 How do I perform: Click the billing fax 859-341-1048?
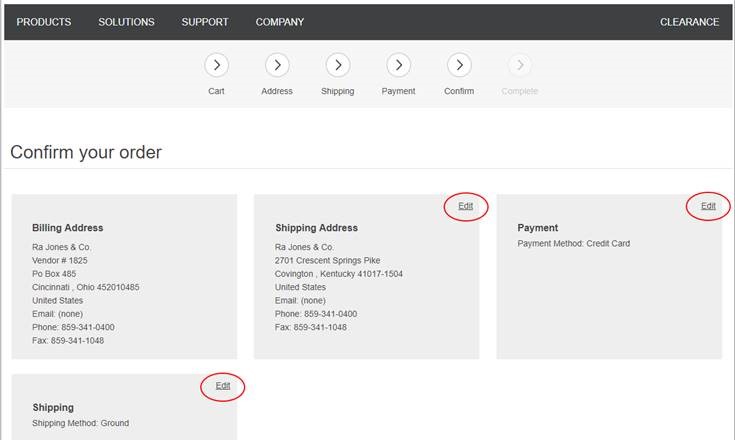[77, 341]
